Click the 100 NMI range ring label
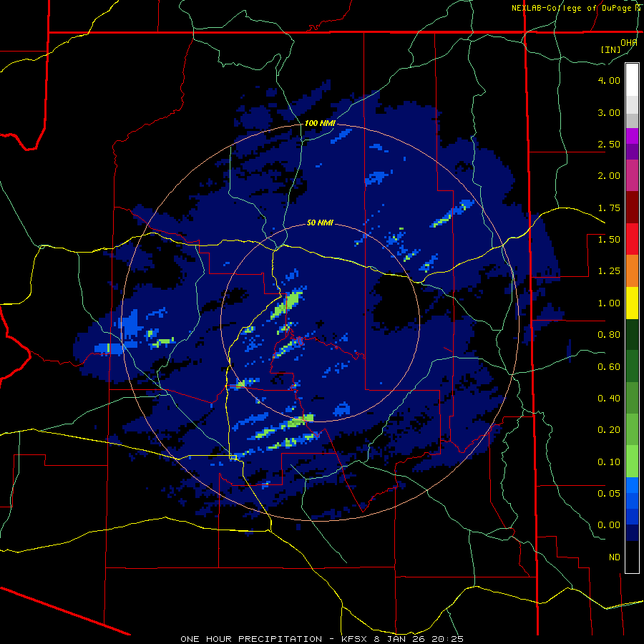Viewport: 644px width, 644px height. (x=320, y=123)
